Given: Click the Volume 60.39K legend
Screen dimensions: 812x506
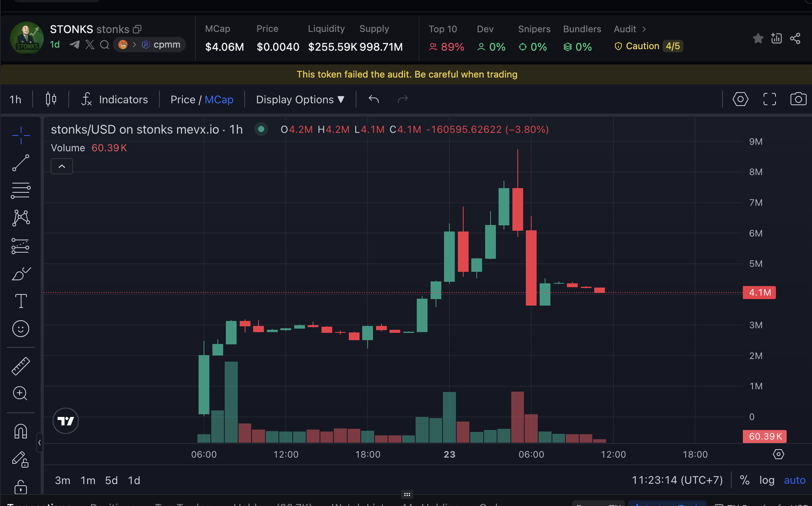Looking at the screenshot, I should point(89,148).
